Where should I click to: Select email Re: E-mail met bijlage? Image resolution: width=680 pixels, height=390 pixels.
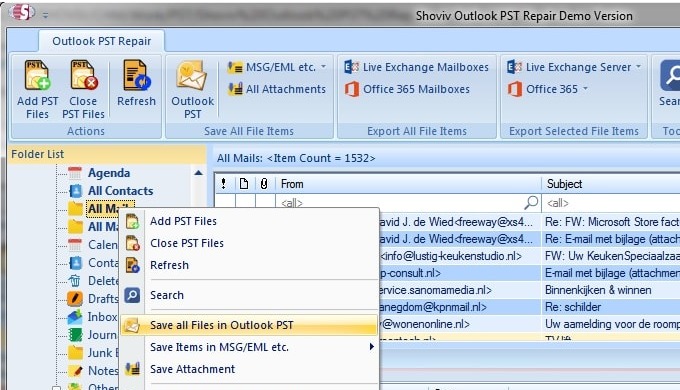click(612, 239)
